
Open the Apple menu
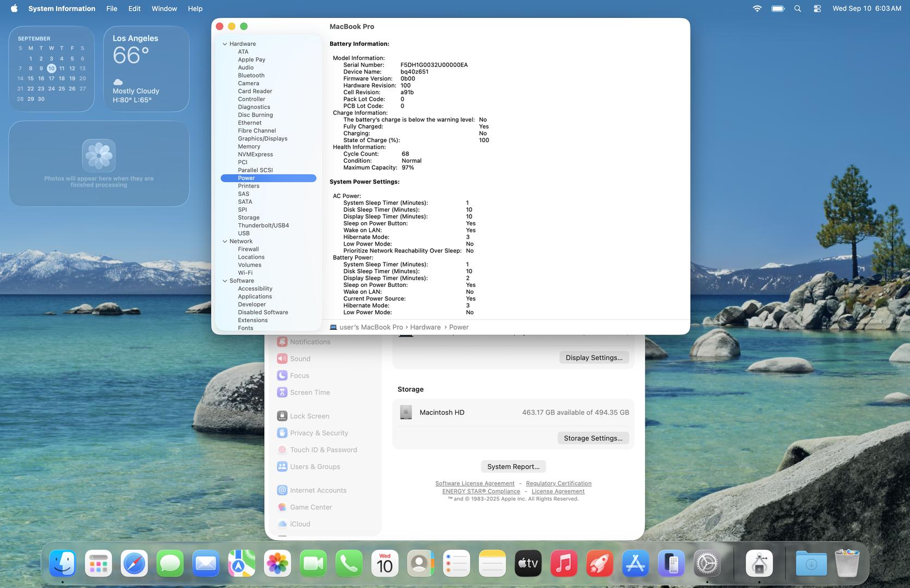[x=14, y=8]
